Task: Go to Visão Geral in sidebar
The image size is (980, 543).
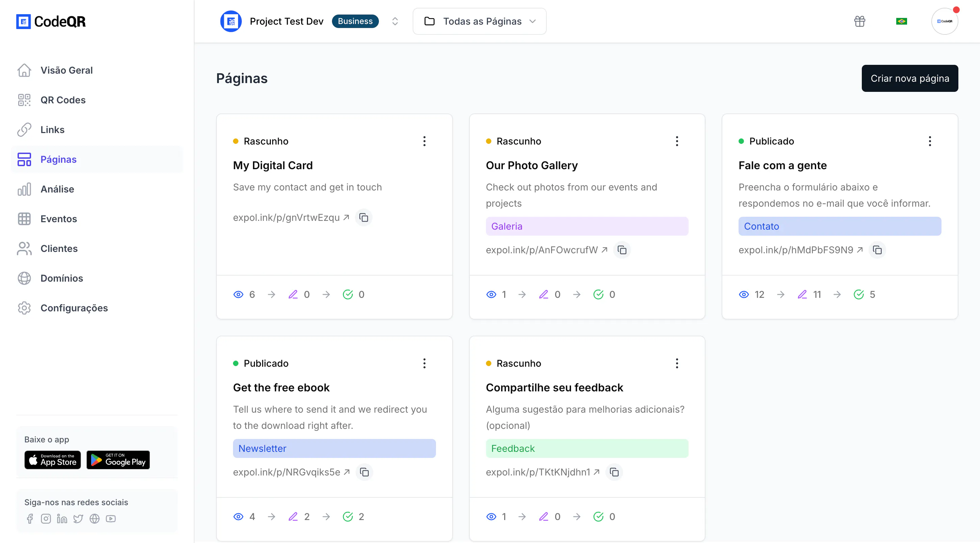Action: [x=97, y=70]
